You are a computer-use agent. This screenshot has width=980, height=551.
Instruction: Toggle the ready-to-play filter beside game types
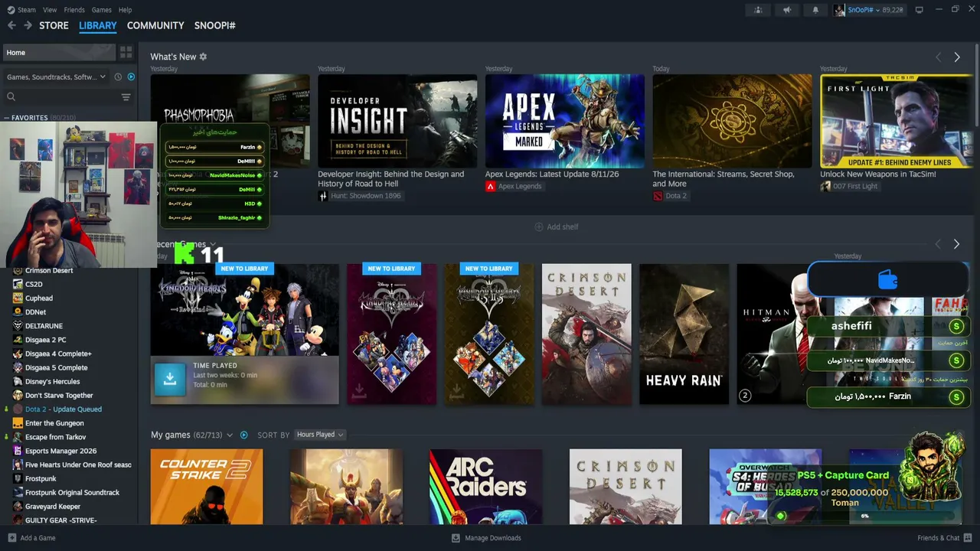[131, 77]
